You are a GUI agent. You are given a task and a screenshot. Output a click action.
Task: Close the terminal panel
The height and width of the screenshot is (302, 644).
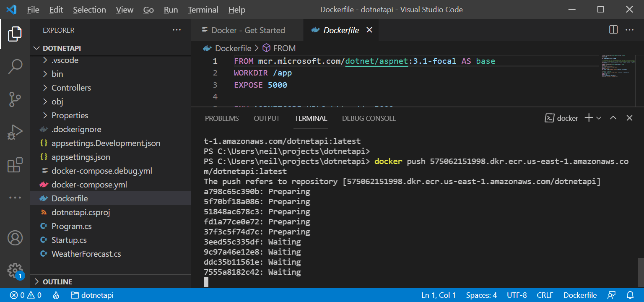click(629, 118)
